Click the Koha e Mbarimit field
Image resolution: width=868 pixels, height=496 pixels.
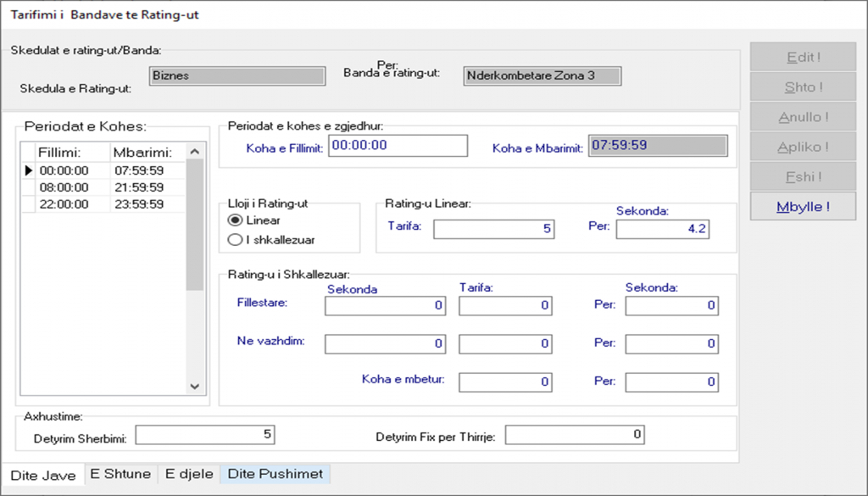click(x=658, y=146)
